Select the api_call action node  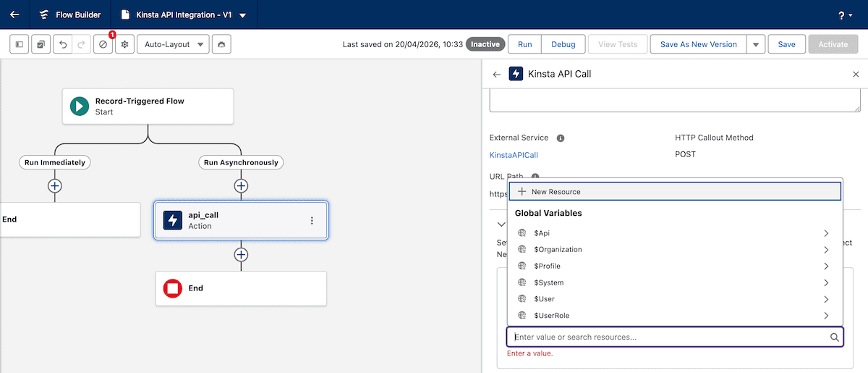pyautogui.click(x=241, y=220)
